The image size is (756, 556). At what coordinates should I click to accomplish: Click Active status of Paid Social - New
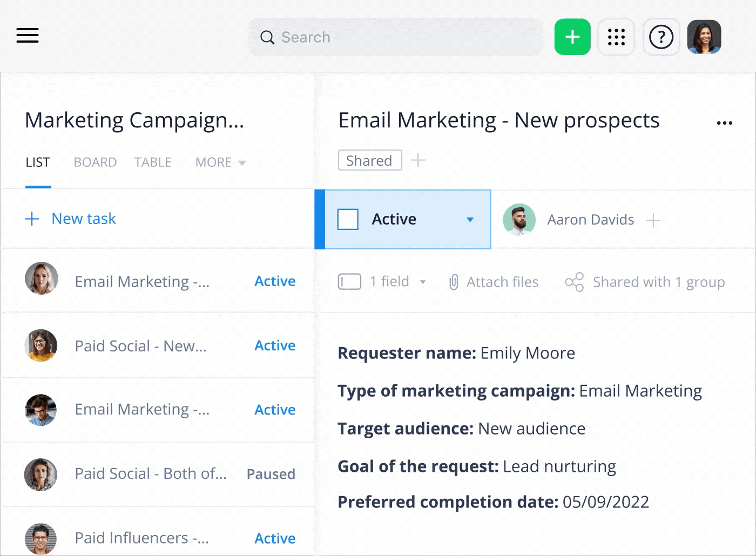pos(275,345)
